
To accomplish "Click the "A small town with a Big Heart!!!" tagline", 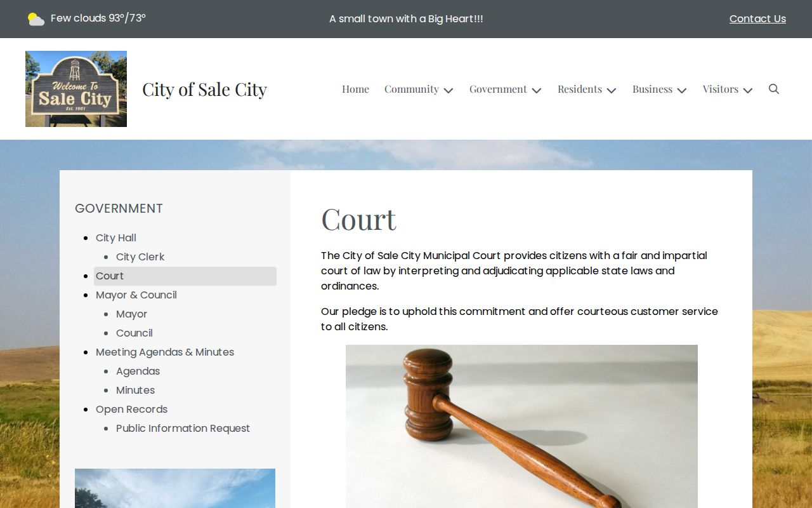I will tap(406, 19).
